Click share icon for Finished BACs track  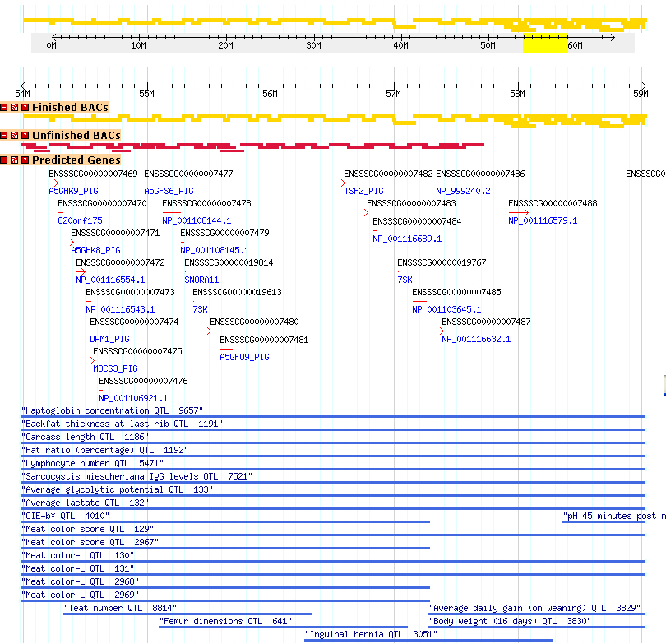point(15,108)
